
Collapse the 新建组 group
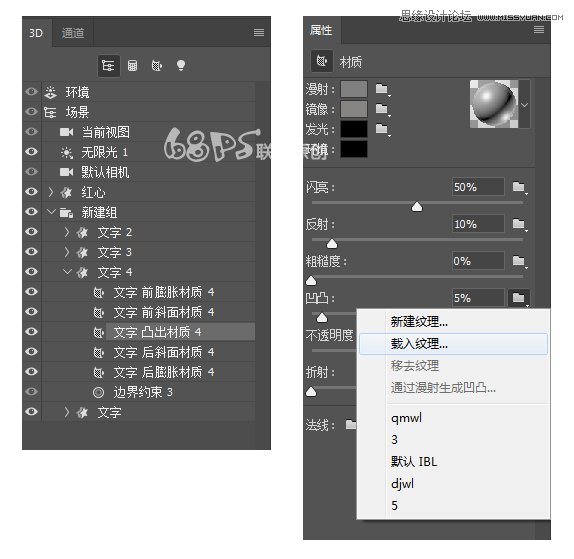click(x=51, y=212)
